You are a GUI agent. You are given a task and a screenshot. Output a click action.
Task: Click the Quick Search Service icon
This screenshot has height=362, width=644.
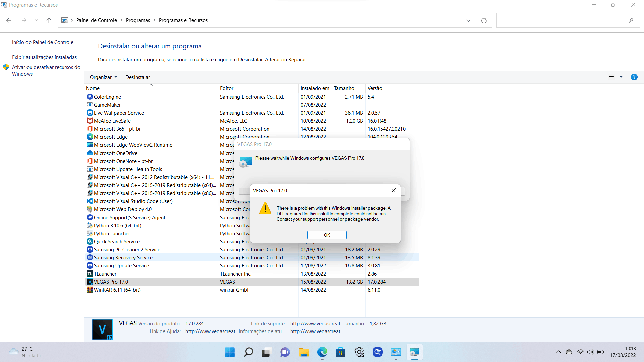(x=90, y=241)
